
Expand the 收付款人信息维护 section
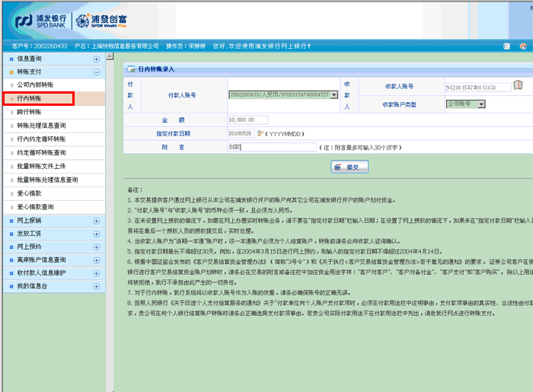pos(97,273)
